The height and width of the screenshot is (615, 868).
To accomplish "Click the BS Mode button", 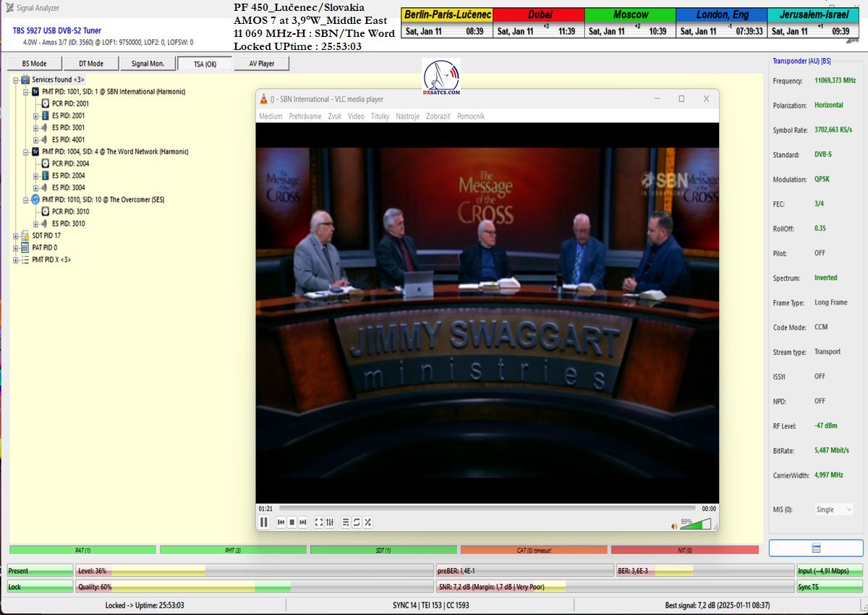I will click(34, 64).
